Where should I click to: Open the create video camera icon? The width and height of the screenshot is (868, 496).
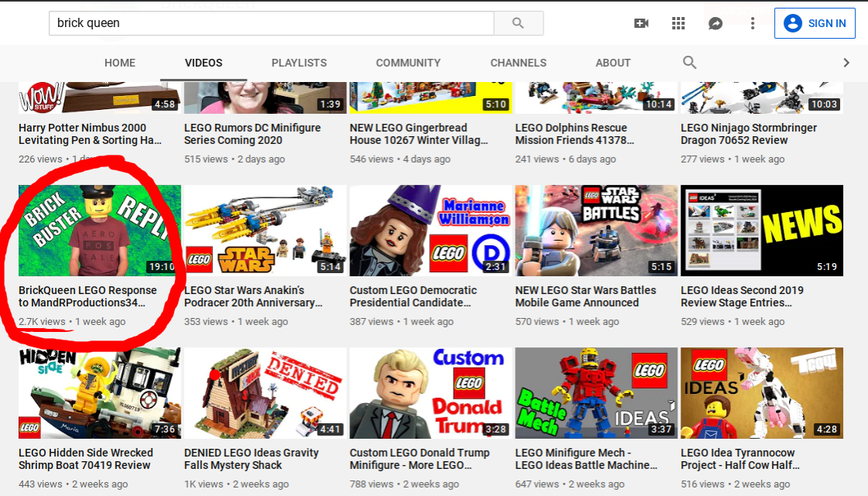(641, 23)
